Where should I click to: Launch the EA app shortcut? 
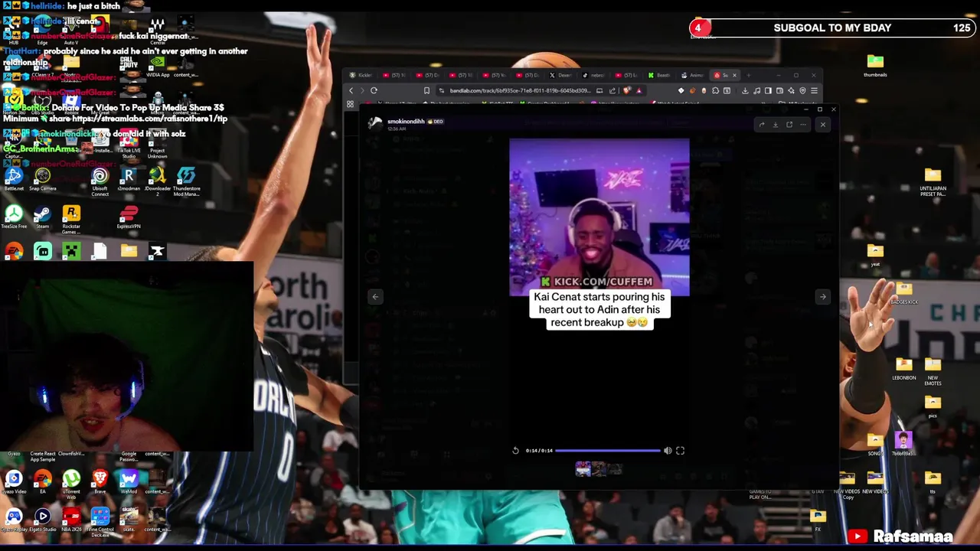(x=43, y=482)
